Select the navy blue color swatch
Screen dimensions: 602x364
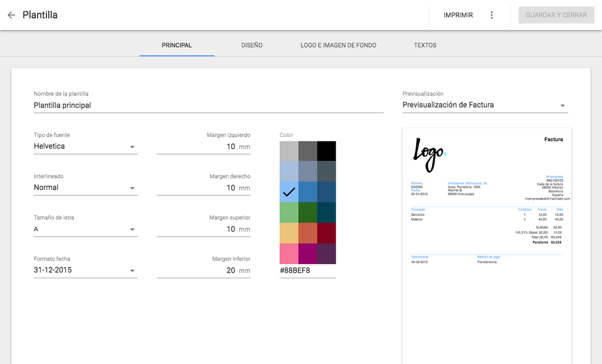[326, 192]
